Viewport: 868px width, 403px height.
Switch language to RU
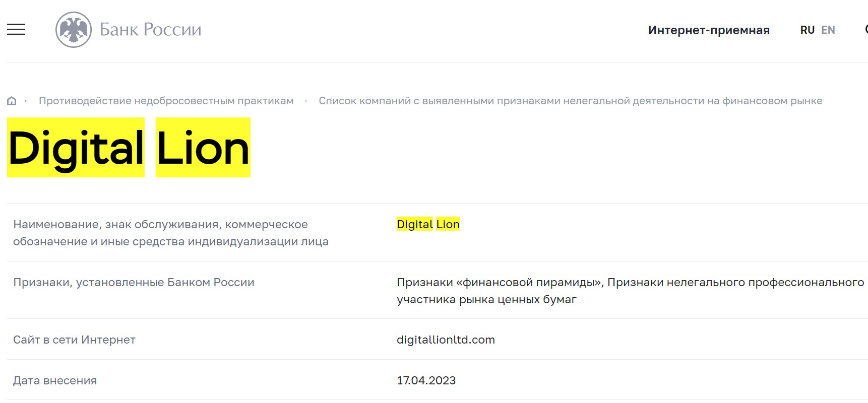coord(808,30)
